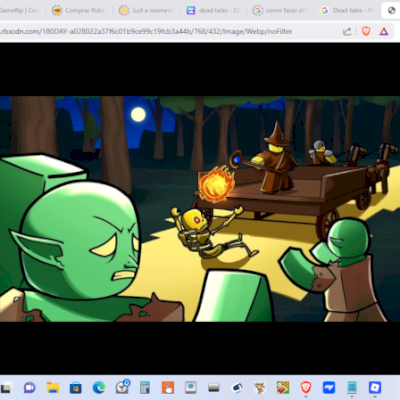Launch Microsoft Edge from the taskbar

[x=99, y=387]
